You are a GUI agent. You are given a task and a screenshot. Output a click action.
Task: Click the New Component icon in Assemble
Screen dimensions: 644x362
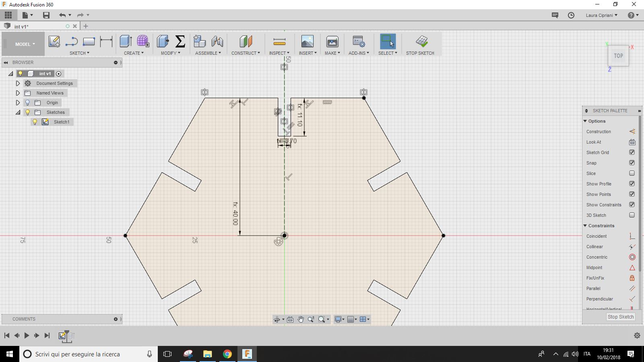pyautogui.click(x=200, y=41)
